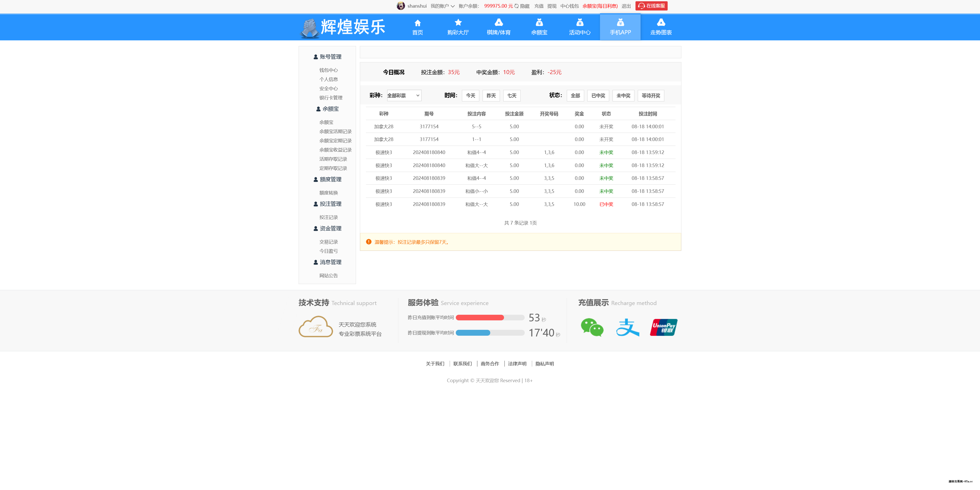Filter bets by 已中奖 status

pyautogui.click(x=598, y=96)
